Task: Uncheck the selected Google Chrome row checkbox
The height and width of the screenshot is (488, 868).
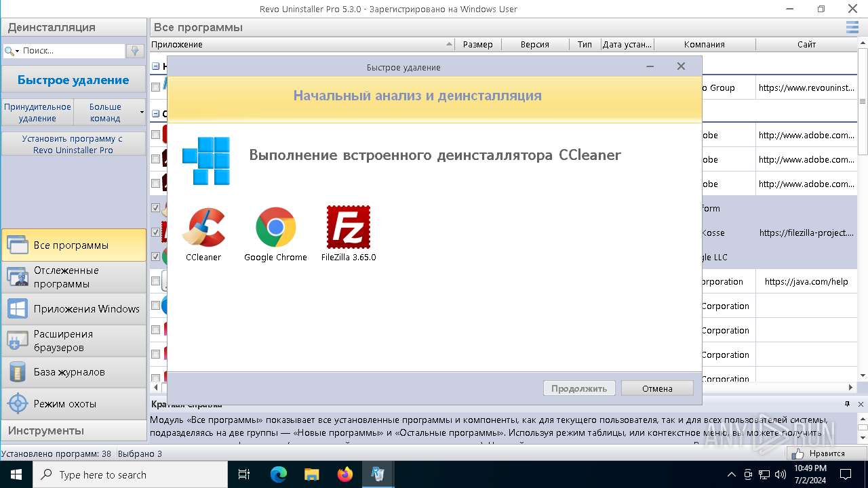Action: (x=156, y=257)
